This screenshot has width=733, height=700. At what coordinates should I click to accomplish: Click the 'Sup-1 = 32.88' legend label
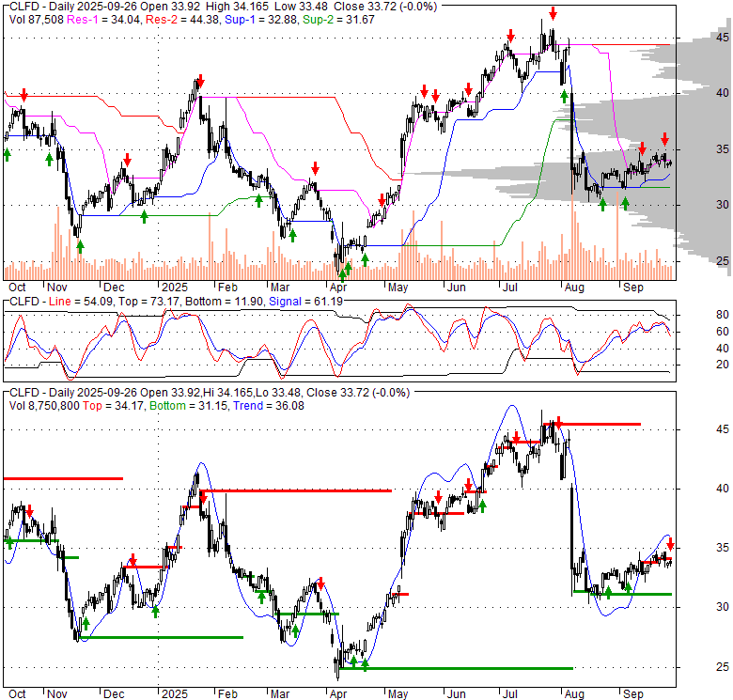pyautogui.click(x=260, y=19)
